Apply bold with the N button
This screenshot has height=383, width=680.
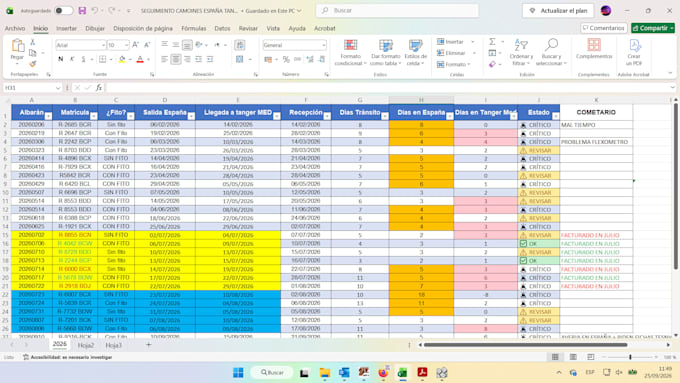(x=60, y=59)
